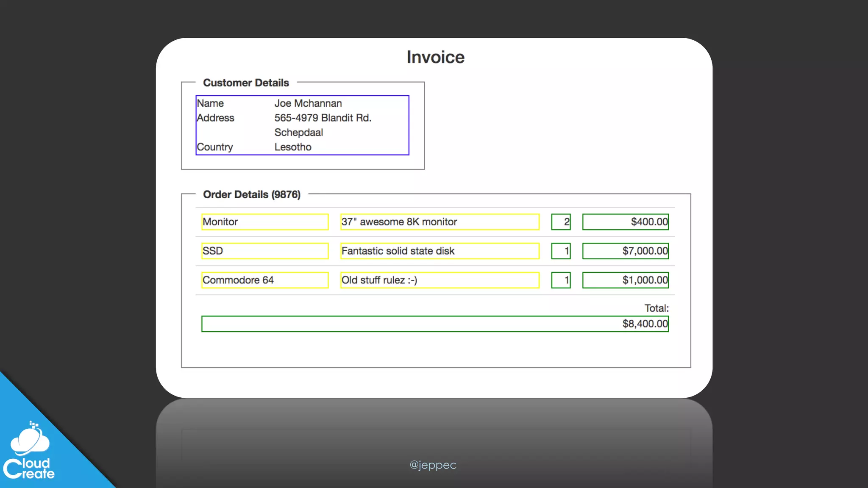Click the Monitor product name field
Viewport: 868px width, 488px height.
264,222
